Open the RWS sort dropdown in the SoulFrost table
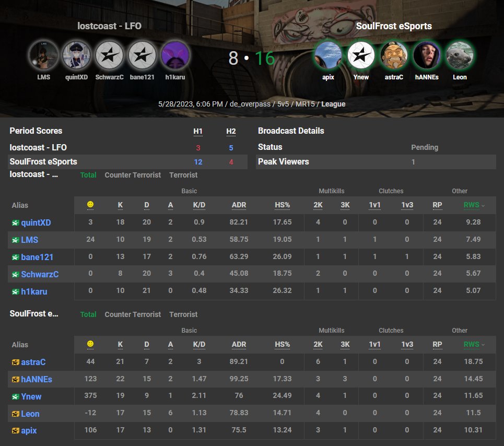This screenshot has height=446, width=504. (473, 344)
